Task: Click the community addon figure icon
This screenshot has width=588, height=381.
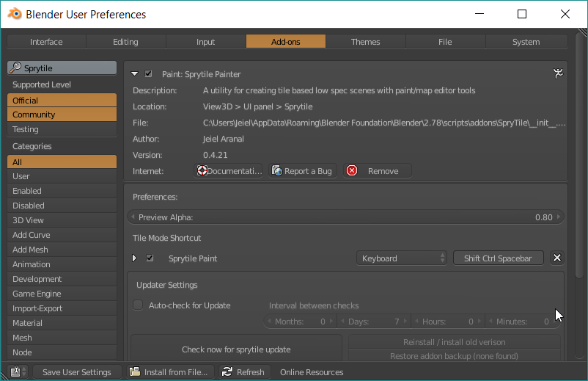Action: pyautogui.click(x=558, y=73)
